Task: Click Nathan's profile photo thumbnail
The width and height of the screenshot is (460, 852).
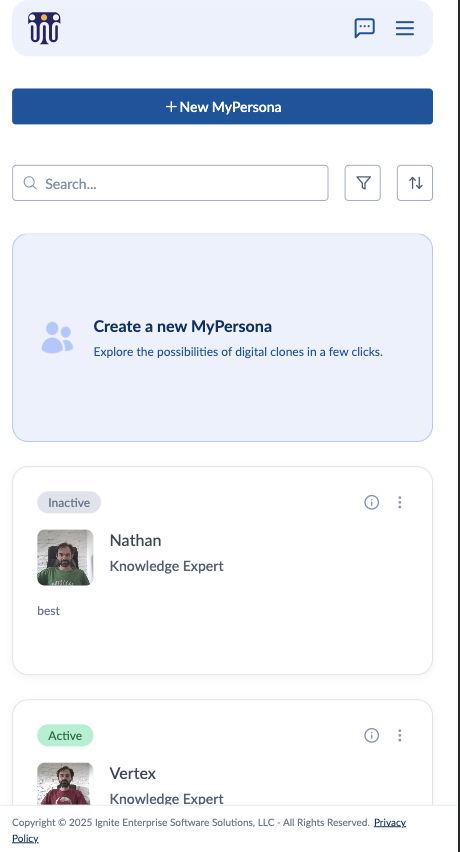Action: pyautogui.click(x=65, y=557)
